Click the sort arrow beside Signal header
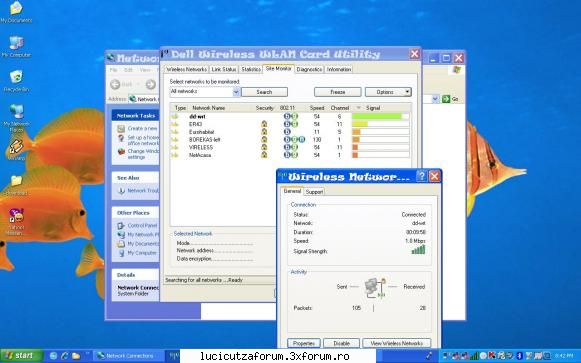The image size is (581, 363). point(358,108)
